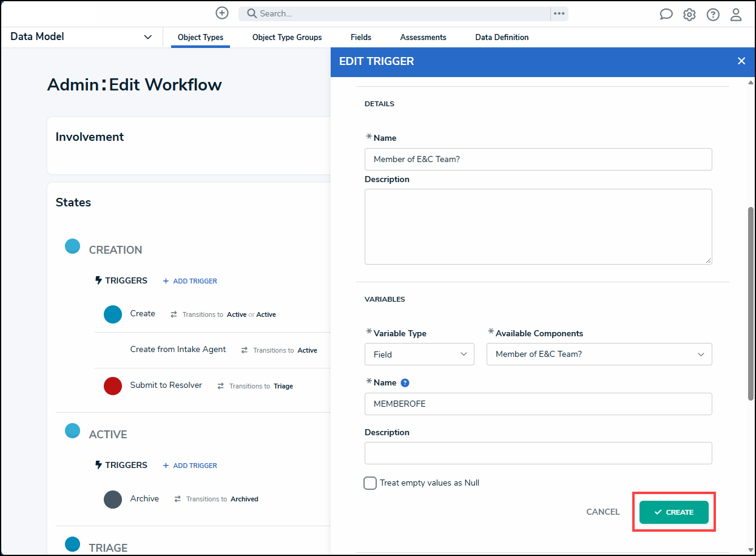Click the trigger Name input field
The width and height of the screenshot is (756, 556).
538,160
